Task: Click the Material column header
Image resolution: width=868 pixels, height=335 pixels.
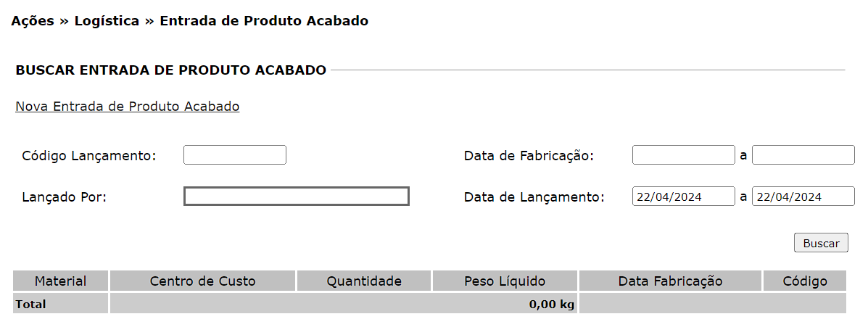Action: (x=61, y=281)
